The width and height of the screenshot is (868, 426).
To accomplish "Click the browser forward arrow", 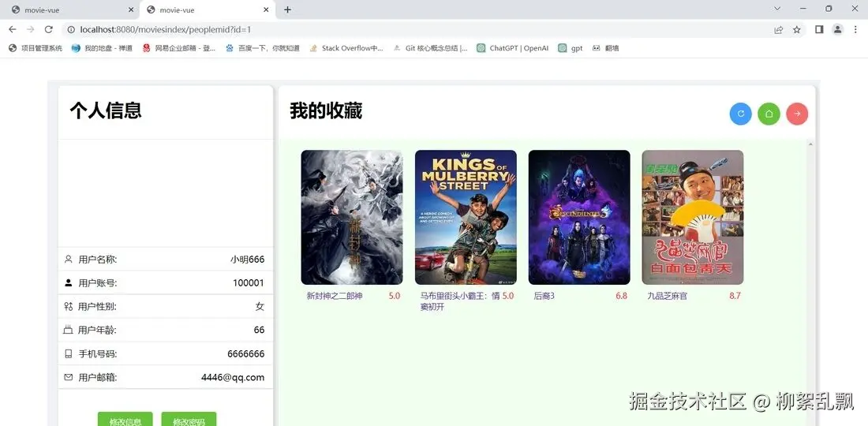I will (31, 29).
